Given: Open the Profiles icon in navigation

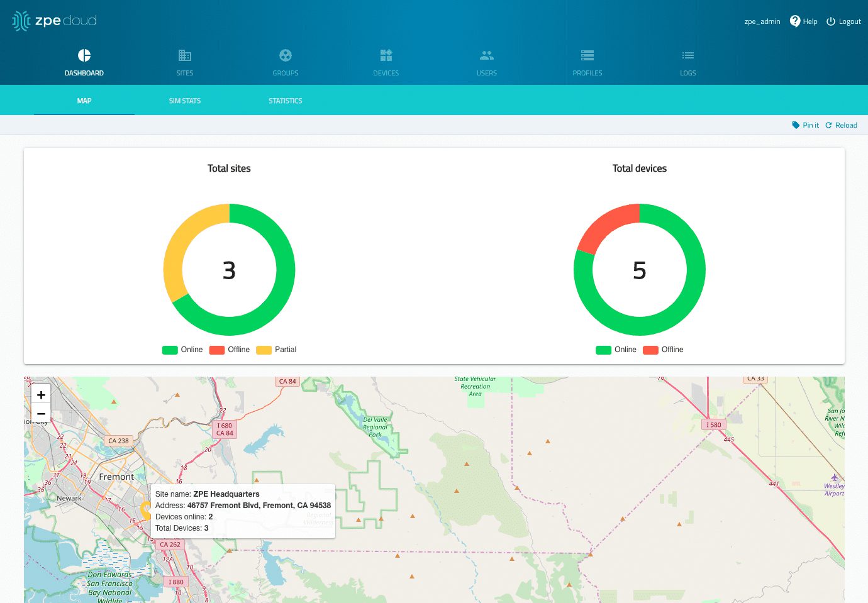Looking at the screenshot, I should [587, 56].
